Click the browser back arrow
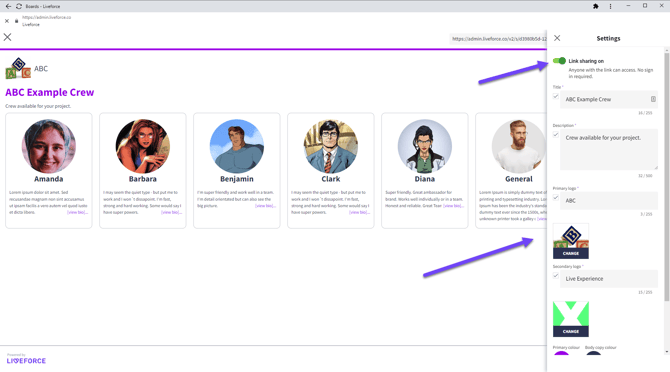This screenshot has height=372, width=670. click(x=8, y=6)
